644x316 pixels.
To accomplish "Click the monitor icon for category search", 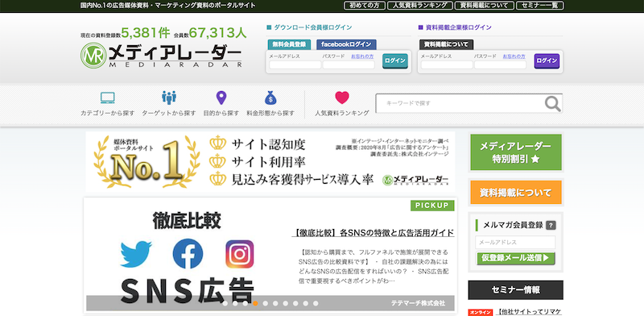I will pyautogui.click(x=108, y=98).
